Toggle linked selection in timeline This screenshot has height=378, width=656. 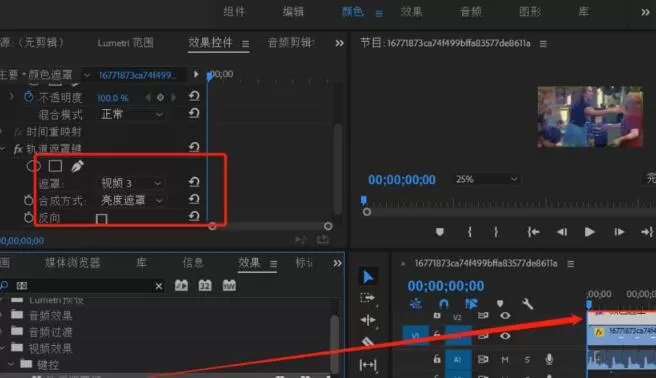471,304
